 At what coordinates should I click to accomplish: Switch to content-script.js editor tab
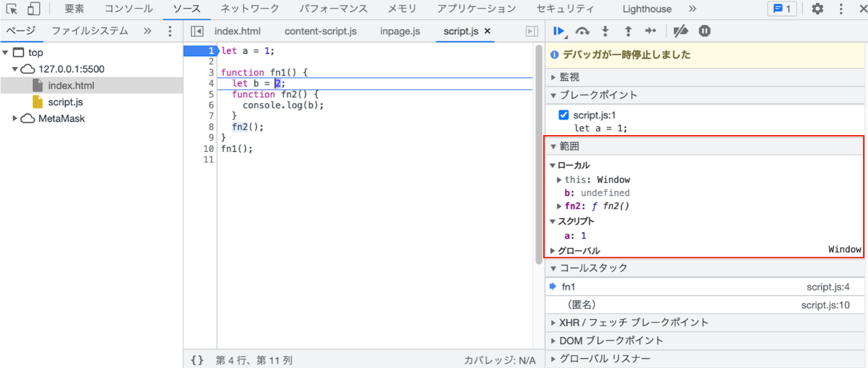321,31
